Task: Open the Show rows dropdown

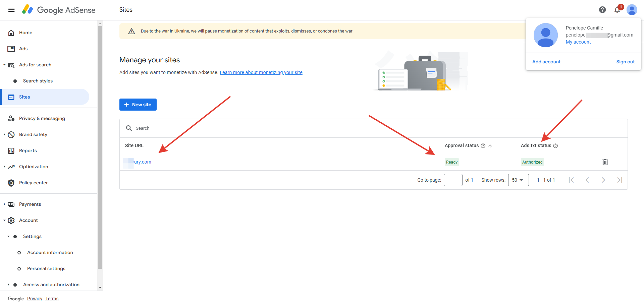Action: point(518,180)
